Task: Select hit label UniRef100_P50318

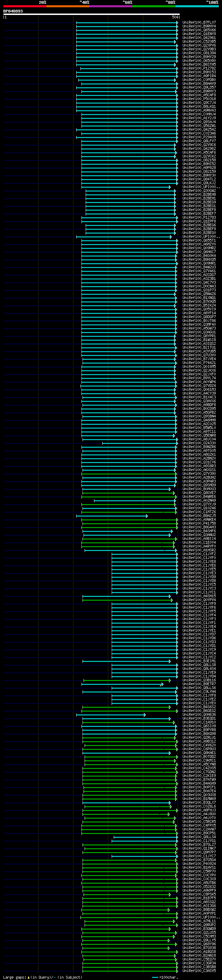Action: click(199, 99)
